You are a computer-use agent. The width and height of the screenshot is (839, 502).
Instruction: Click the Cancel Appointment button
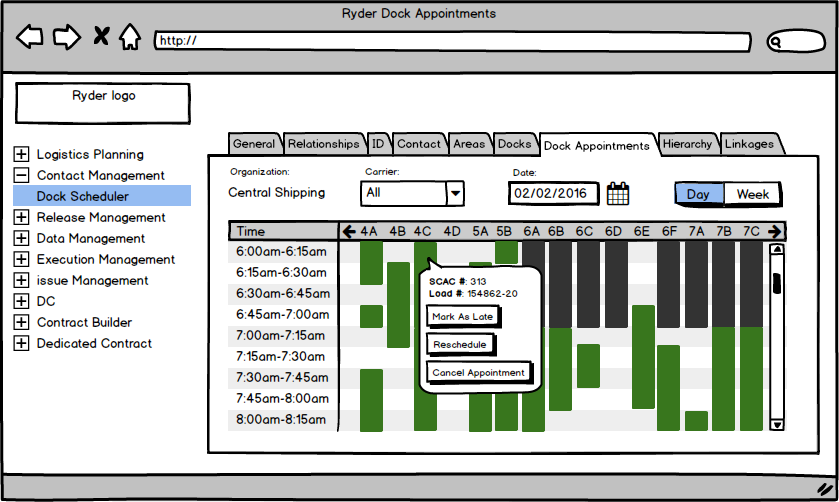click(x=478, y=373)
